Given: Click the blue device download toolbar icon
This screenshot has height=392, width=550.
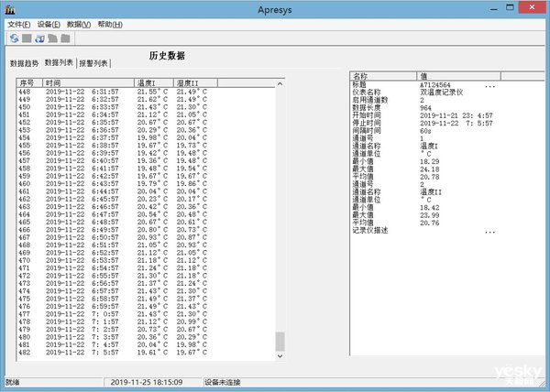Looking at the screenshot, I should pyautogui.click(x=39, y=38).
